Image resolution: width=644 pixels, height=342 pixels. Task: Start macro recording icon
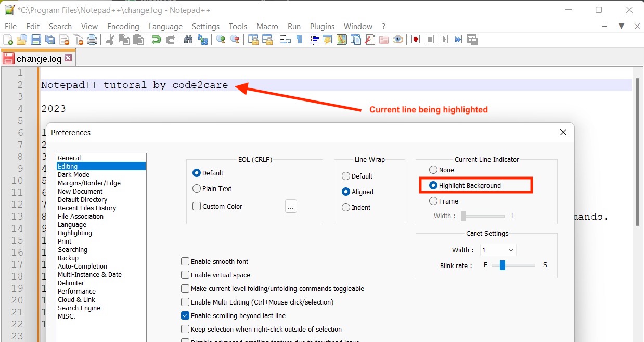point(415,39)
